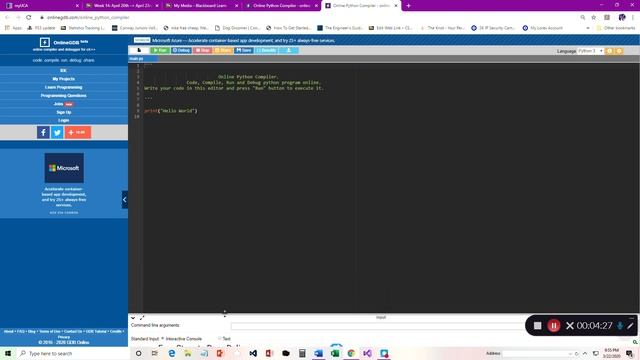Select Interactive Console radio option

[x=162, y=338]
